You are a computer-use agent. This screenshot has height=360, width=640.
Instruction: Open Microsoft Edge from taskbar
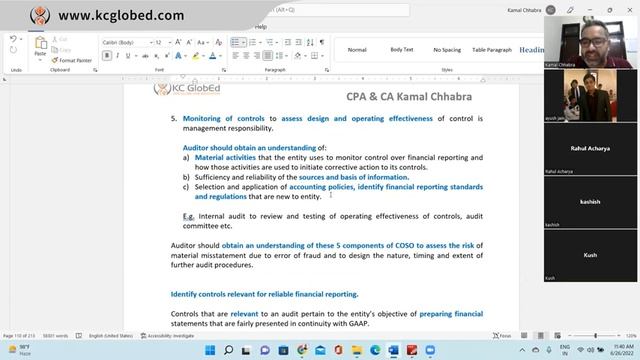(375, 350)
